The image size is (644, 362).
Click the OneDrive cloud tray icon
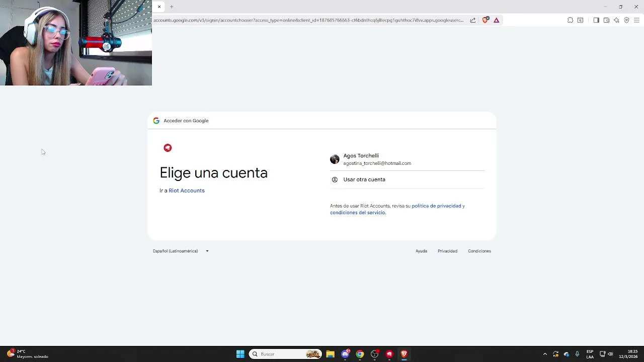coord(567,354)
